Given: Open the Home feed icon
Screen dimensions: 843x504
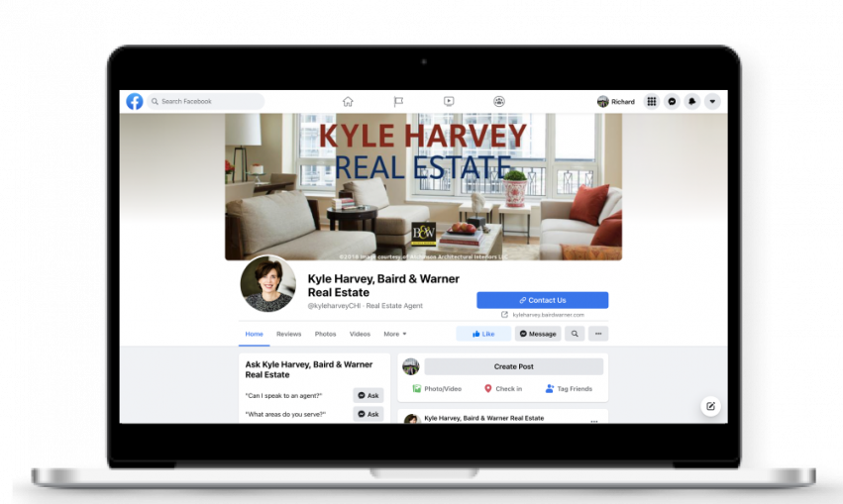Looking at the screenshot, I should (348, 101).
